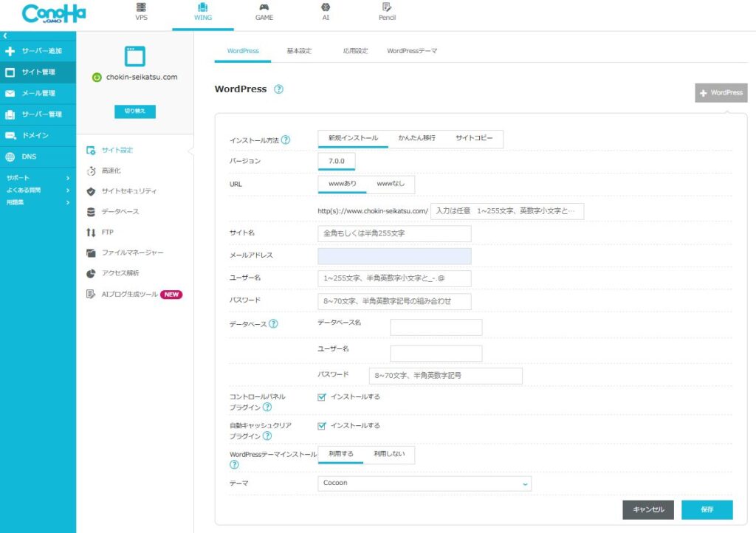Click the メールアドレス input field
Image resolution: width=756 pixels, height=533 pixels.
pyautogui.click(x=394, y=256)
